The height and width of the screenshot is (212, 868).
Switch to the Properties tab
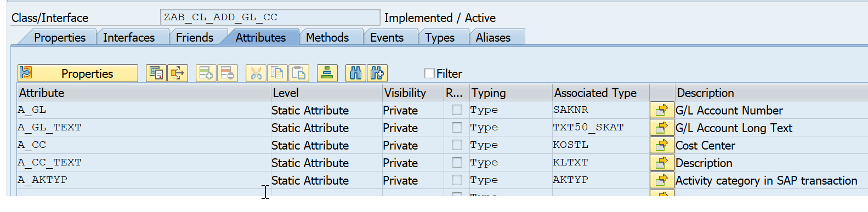(59, 37)
